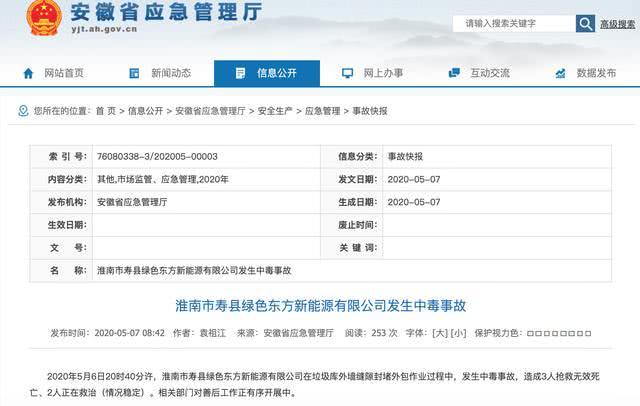Pick the last 保护视力色 color square
This screenshot has width=640, height=406.
click(x=588, y=333)
